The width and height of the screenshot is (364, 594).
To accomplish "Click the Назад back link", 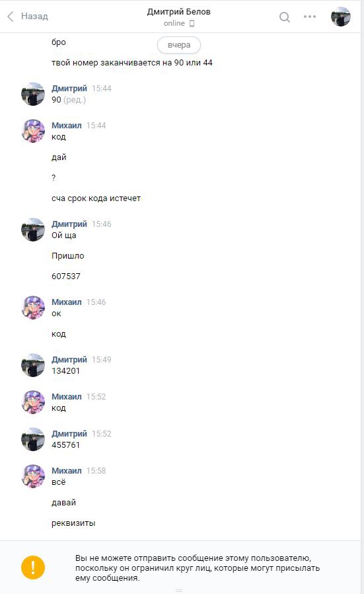I will 34,17.
